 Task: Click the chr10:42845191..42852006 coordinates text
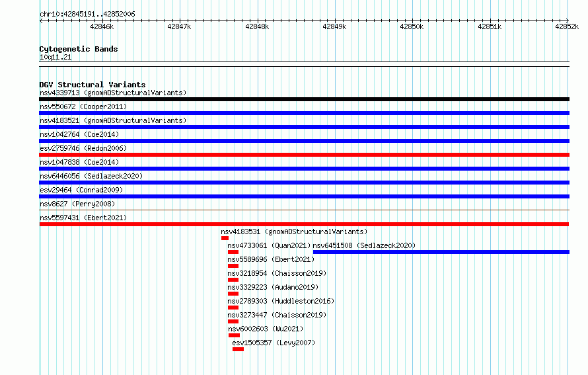pyautogui.click(x=87, y=15)
